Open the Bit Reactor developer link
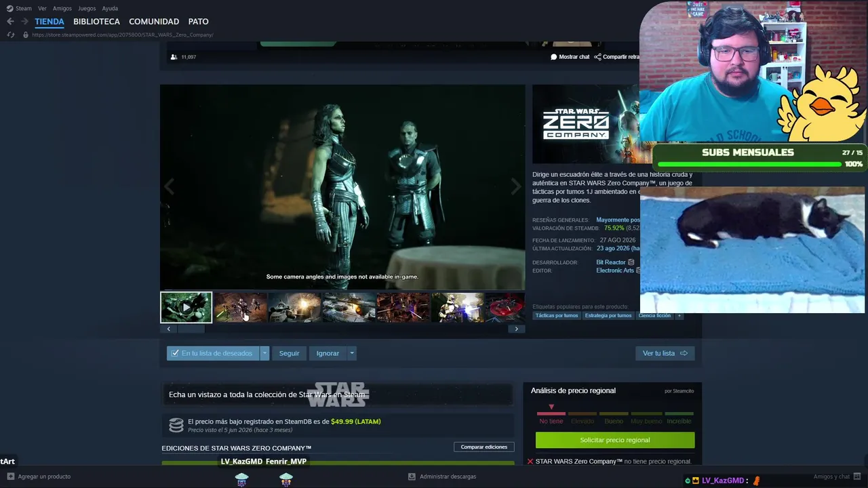This screenshot has height=488, width=868. click(611, 262)
